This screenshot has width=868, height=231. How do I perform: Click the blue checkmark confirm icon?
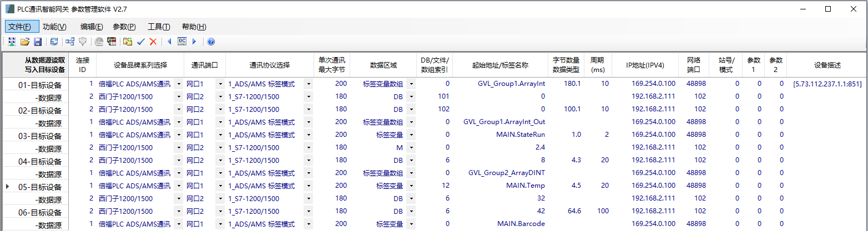click(141, 42)
